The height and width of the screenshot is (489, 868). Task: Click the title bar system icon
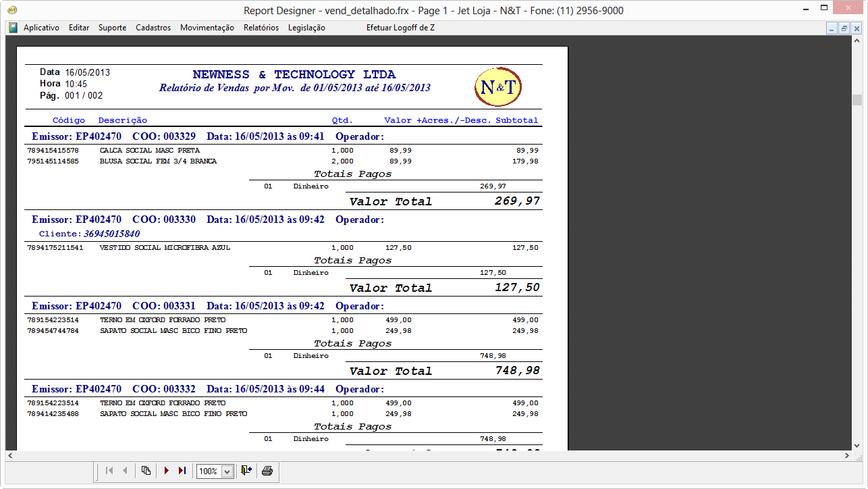11,10
